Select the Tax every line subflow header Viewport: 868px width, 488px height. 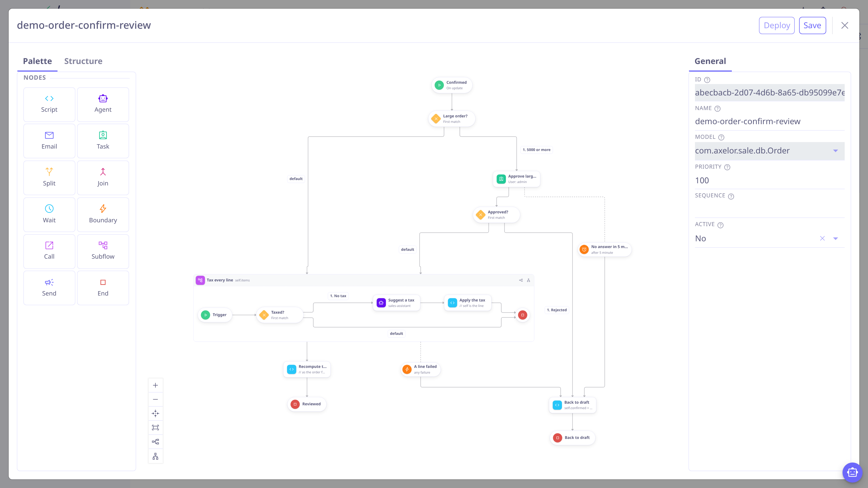363,280
